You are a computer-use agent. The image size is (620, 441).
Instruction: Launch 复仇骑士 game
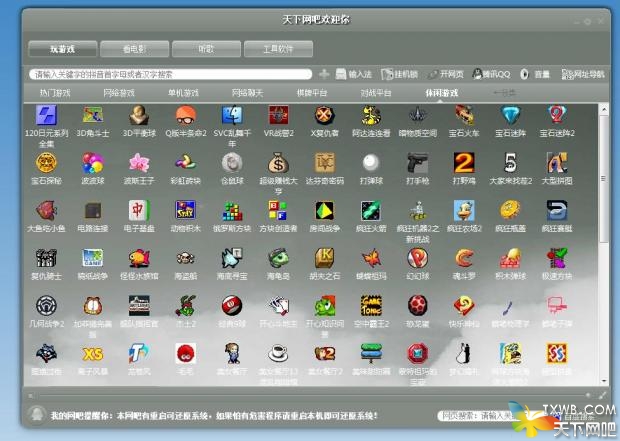(x=46, y=258)
